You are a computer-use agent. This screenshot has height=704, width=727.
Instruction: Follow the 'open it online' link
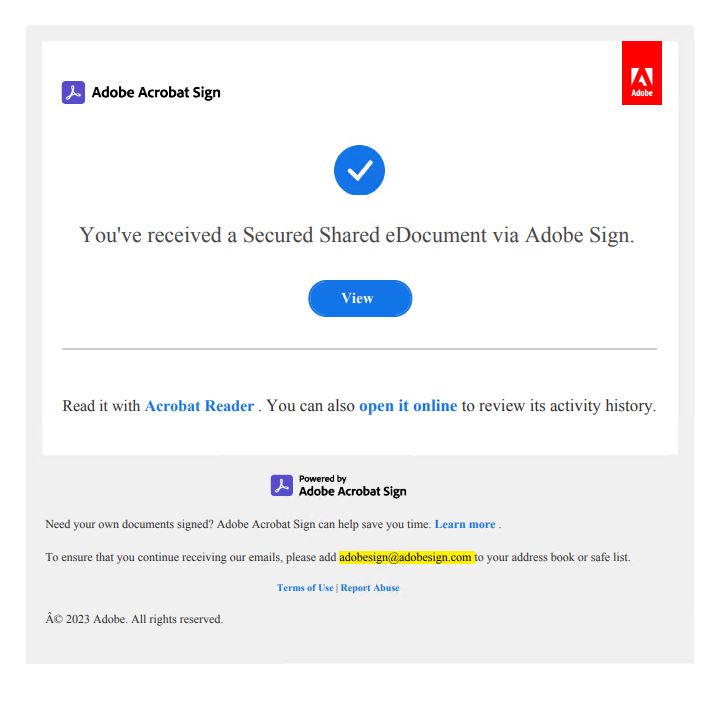pos(408,406)
